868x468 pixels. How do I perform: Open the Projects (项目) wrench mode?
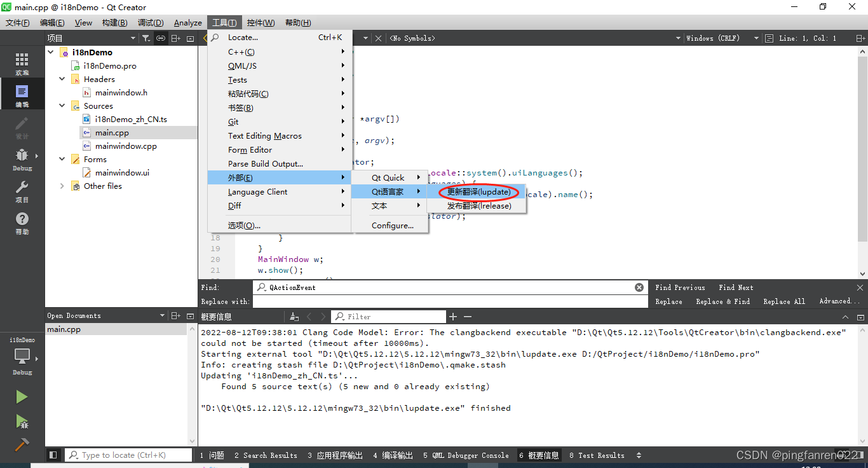point(22,191)
